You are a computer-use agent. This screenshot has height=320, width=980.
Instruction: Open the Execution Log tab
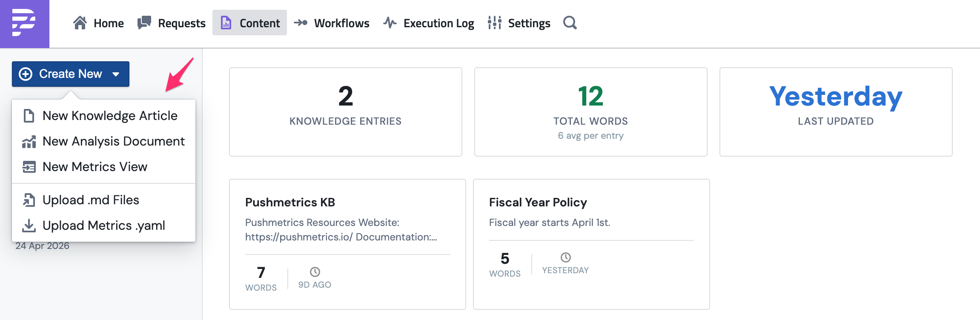click(x=429, y=23)
